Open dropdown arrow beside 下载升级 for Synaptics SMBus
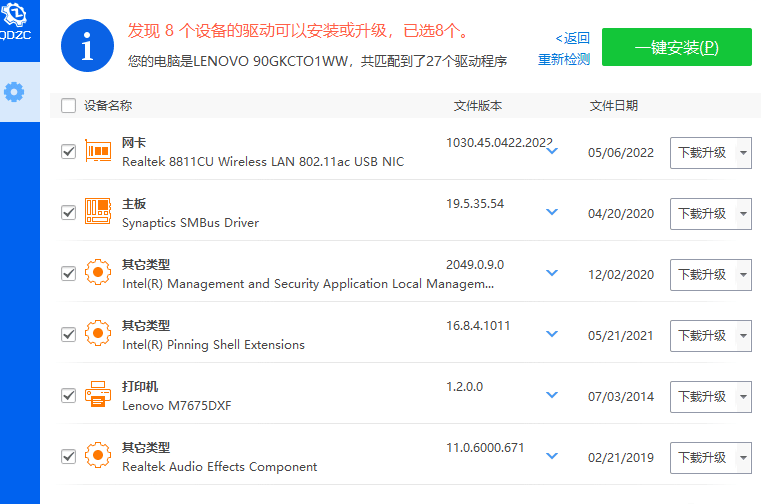The width and height of the screenshot is (762, 504). click(744, 214)
